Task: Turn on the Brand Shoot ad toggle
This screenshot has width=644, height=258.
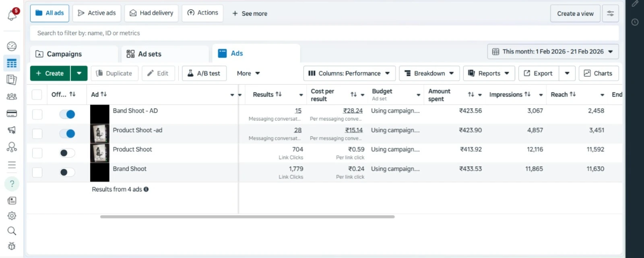Action: click(x=67, y=172)
